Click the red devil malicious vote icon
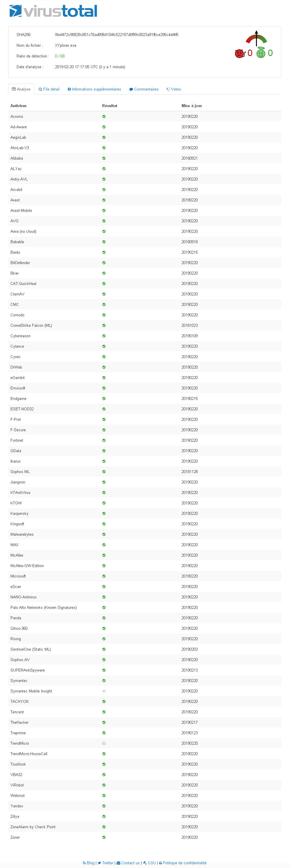The height and width of the screenshot is (868, 290). coord(239,53)
